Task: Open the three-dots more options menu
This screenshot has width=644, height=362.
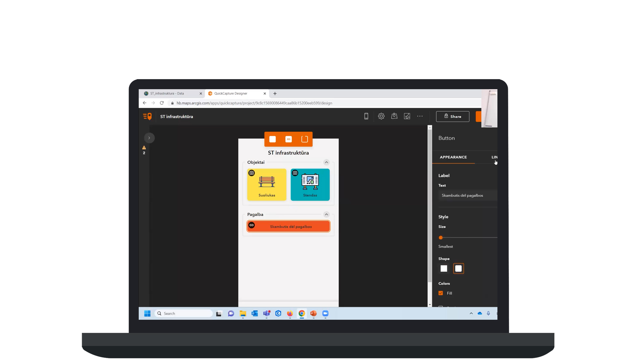Action: [x=420, y=116]
